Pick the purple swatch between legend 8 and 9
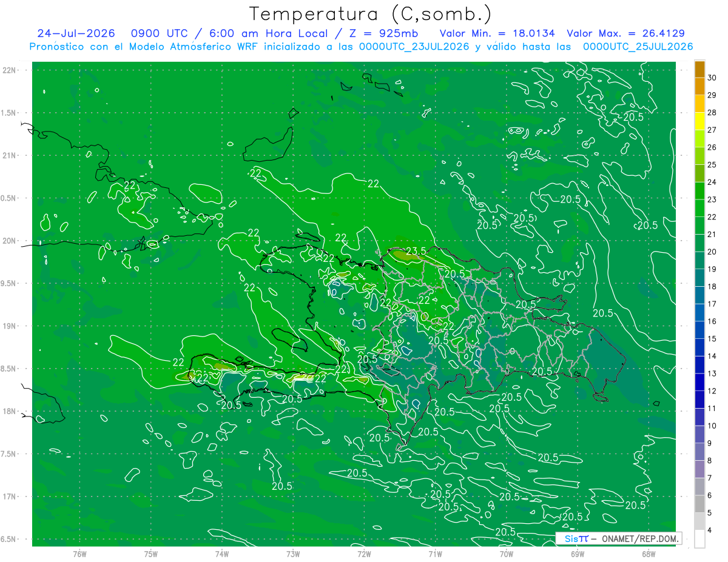The image size is (728, 562). [699, 452]
